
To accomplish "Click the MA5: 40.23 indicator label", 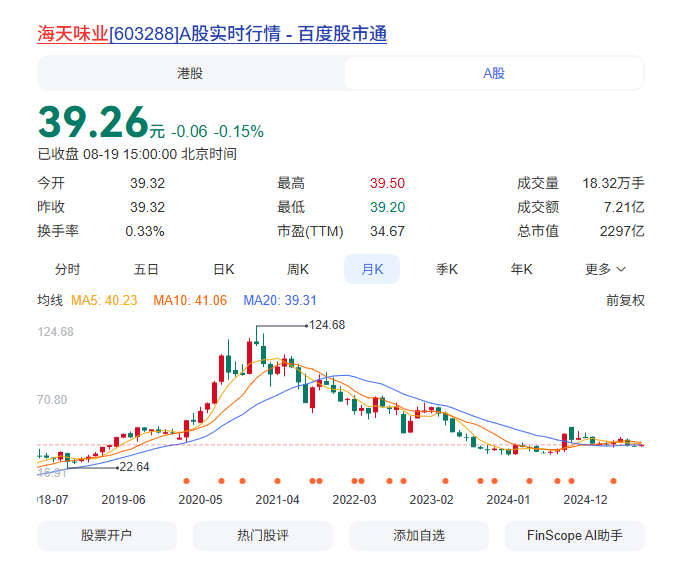I will pyautogui.click(x=104, y=301).
